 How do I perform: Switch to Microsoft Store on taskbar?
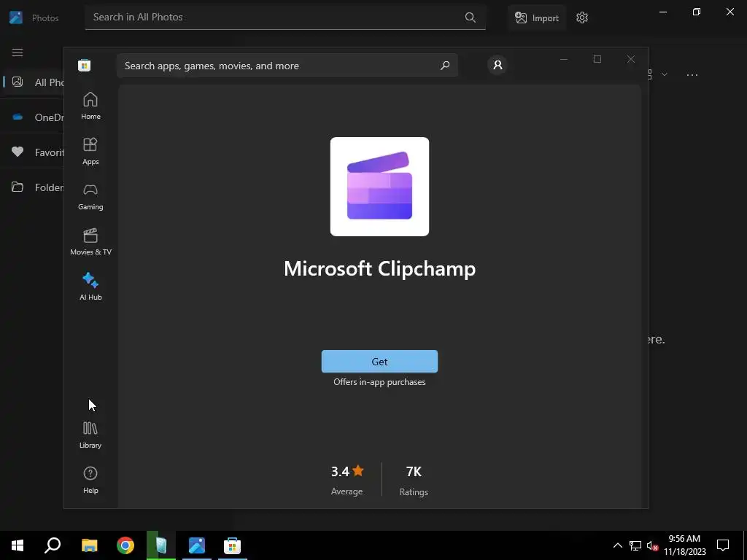233,545
